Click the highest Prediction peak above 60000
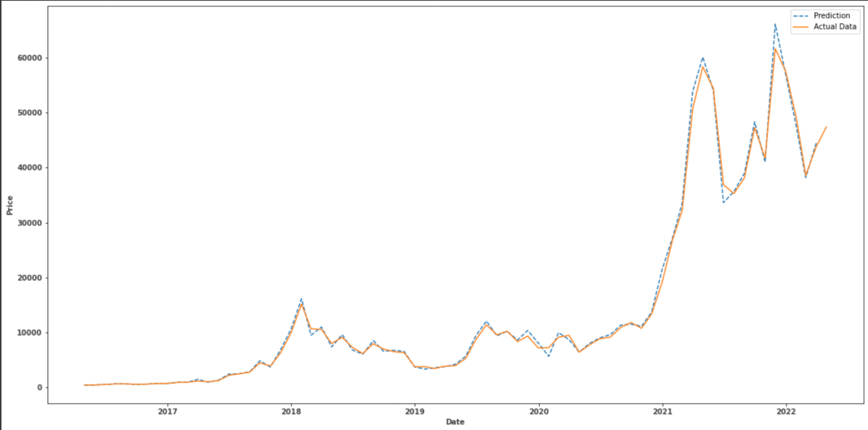868x430 pixels. (775, 24)
